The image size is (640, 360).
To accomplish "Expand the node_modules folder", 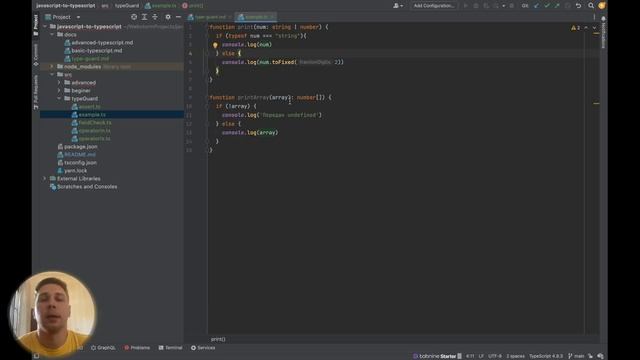I will [52, 67].
